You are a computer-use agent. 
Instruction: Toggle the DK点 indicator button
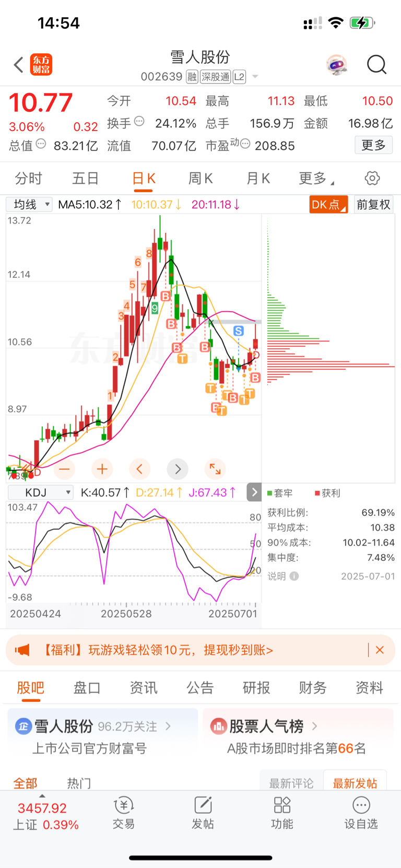click(328, 204)
